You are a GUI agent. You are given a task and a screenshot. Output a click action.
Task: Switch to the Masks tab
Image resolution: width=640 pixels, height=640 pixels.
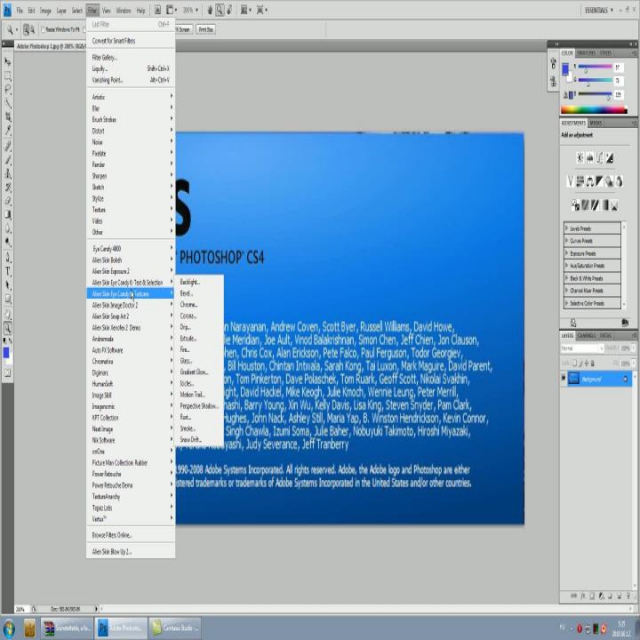(x=596, y=123)
